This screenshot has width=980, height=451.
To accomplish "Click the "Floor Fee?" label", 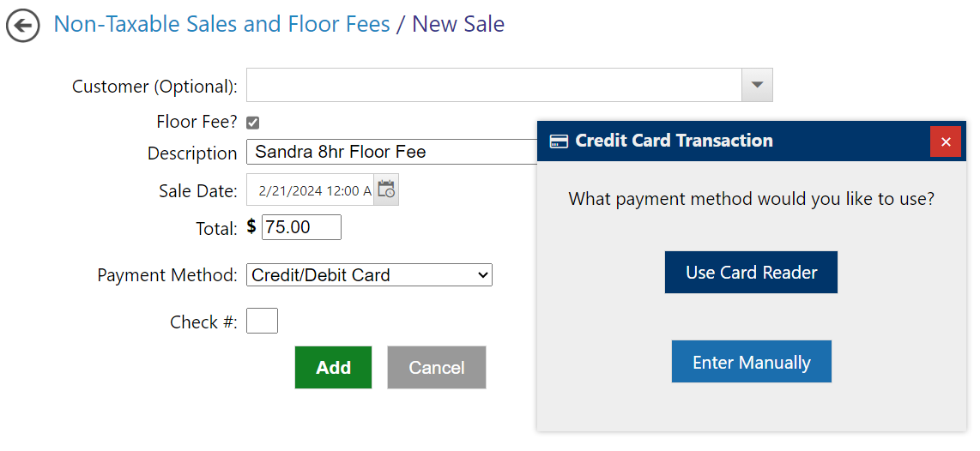I will pyautogui.click(x=197, y=122).
